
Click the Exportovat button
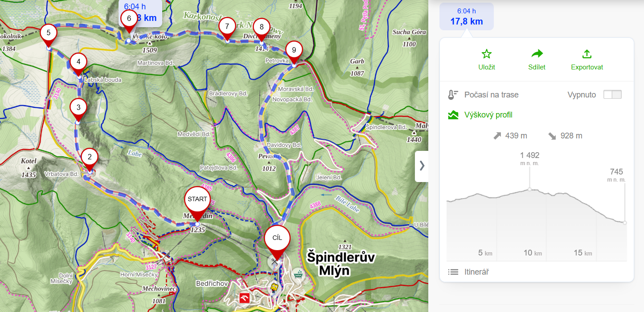pos(587,60)
